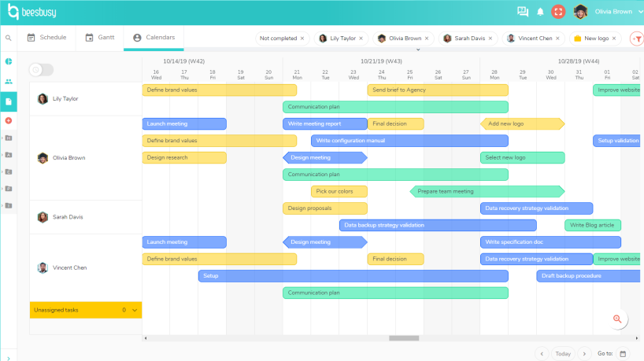644x361 pixels.
Task: Click the horizontal scrollbar thumb
Action: (x=404, y=338)
